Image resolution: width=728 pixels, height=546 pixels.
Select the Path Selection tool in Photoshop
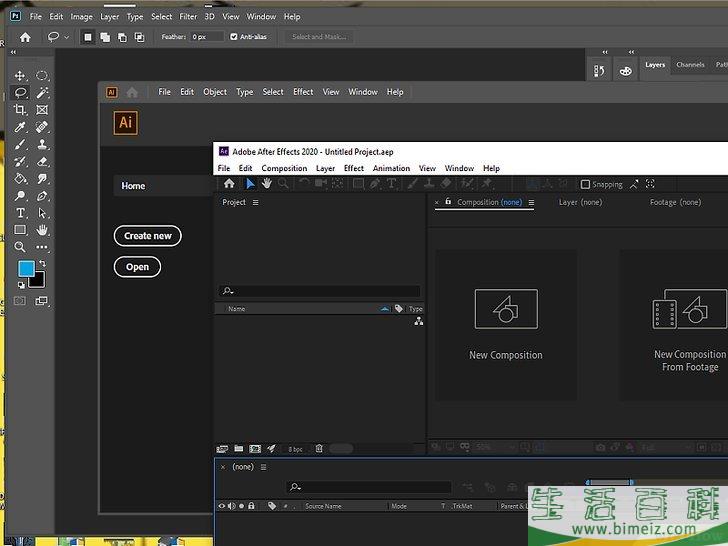click(42, 213)
